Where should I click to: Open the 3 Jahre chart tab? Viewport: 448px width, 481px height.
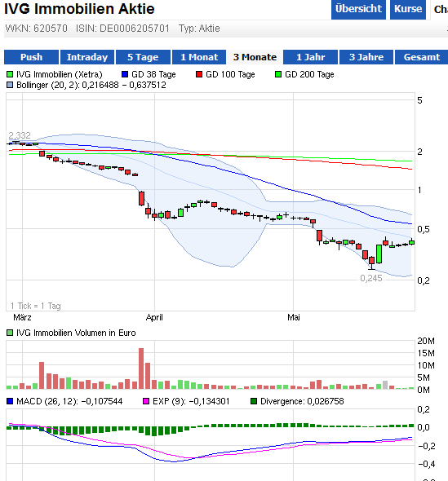pyautogui.click(x=366, y=57)
